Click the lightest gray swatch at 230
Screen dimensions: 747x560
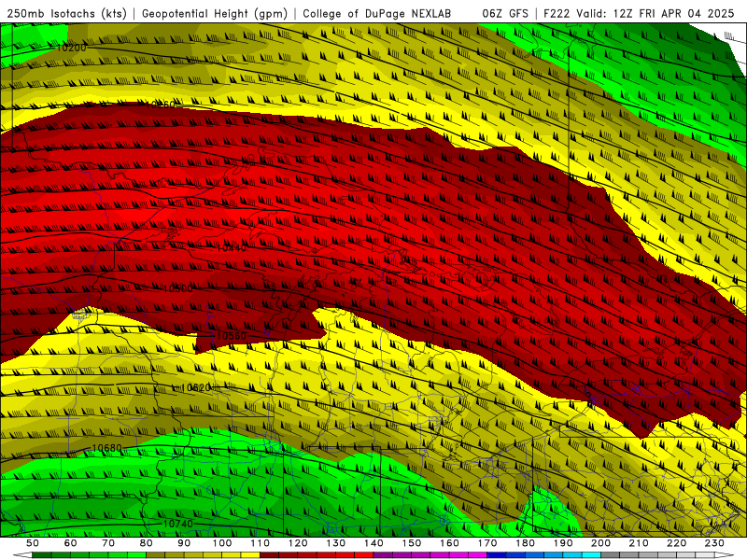tap(705, 555)
